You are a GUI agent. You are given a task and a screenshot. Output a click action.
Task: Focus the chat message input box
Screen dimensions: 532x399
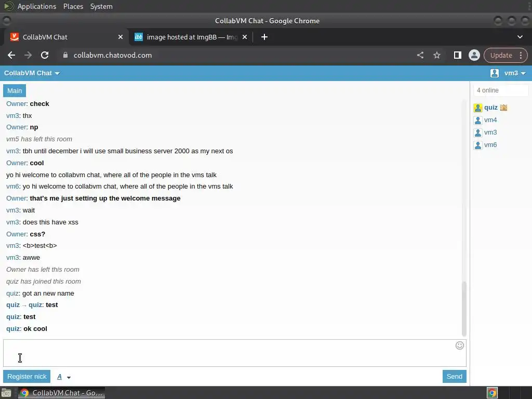click(234, 353)
